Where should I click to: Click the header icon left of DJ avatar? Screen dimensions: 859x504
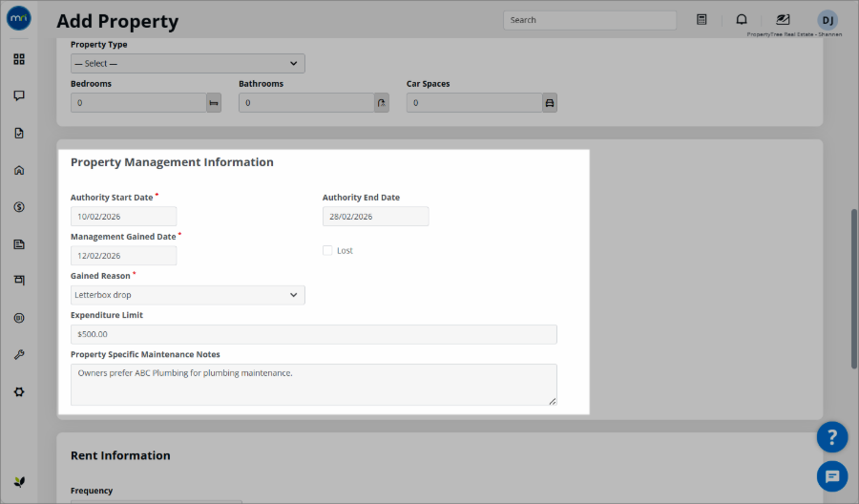(783, 20)
